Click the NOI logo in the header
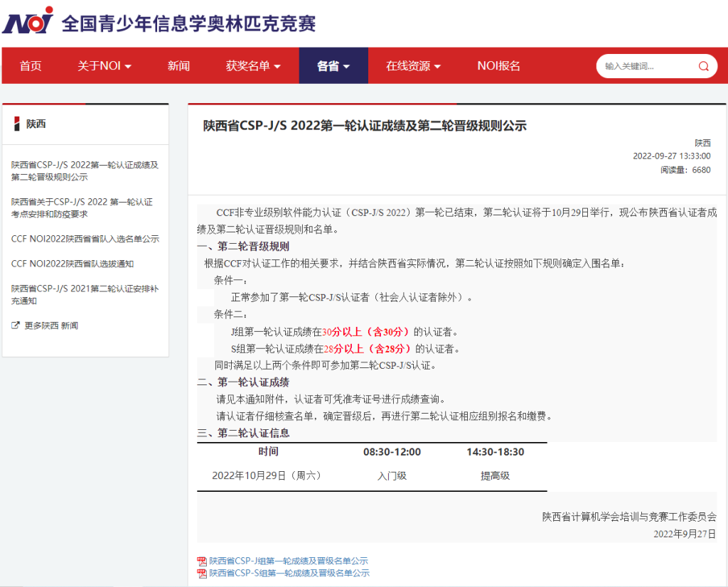Screen dimensions: 728x587 pos(28,21)
